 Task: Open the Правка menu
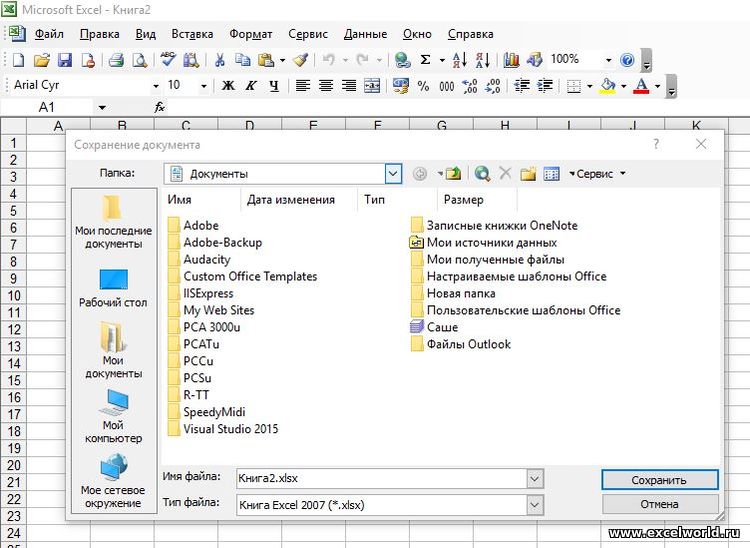[x=99, y=34]
